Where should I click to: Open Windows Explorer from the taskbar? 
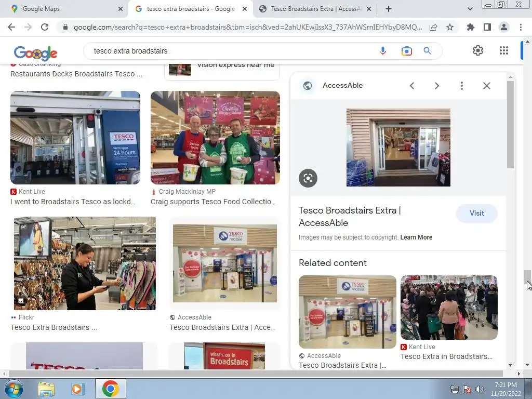46,389
